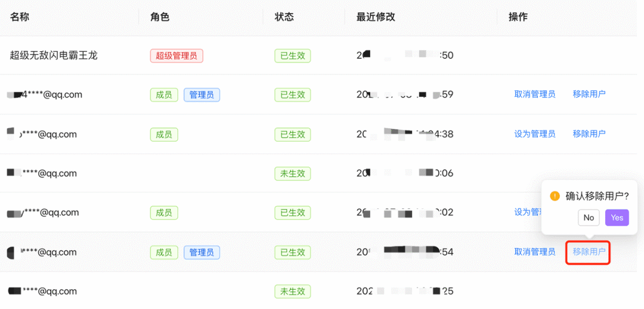Image resolution: width=644 pixels, height=309 pixels.
Task: Click the orange warning icon in the popover
Action: pyautogui.click(x=555, y=196)
